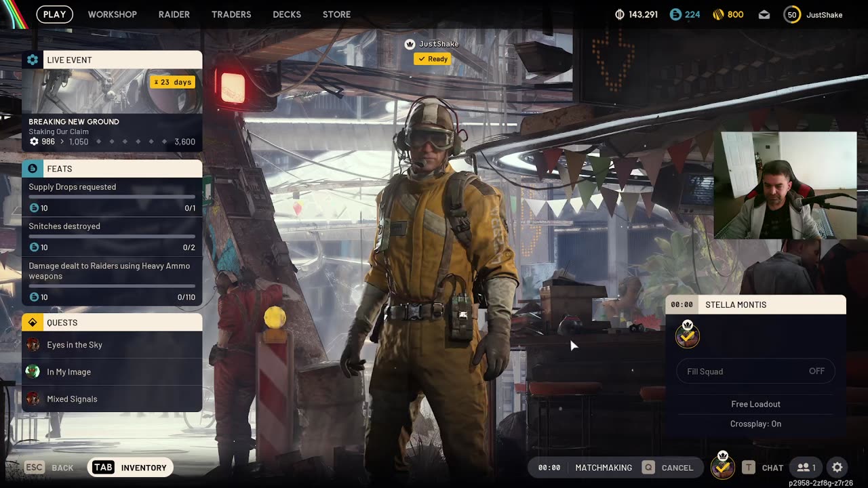
Task: Open the In My Image quest
Action: coord(112,372)
